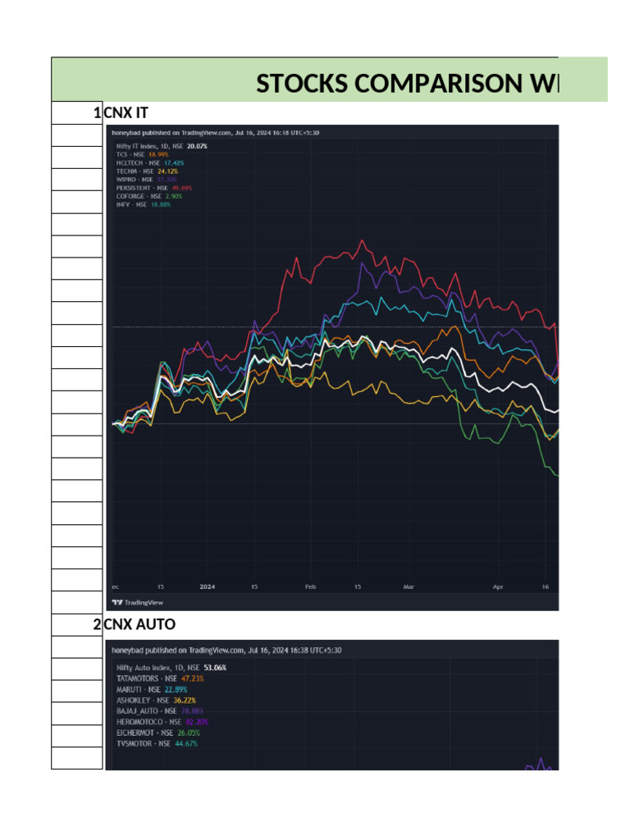Click the CNX IT section heading cell
Screen dimensions: 630x840
tap(126, 112)
